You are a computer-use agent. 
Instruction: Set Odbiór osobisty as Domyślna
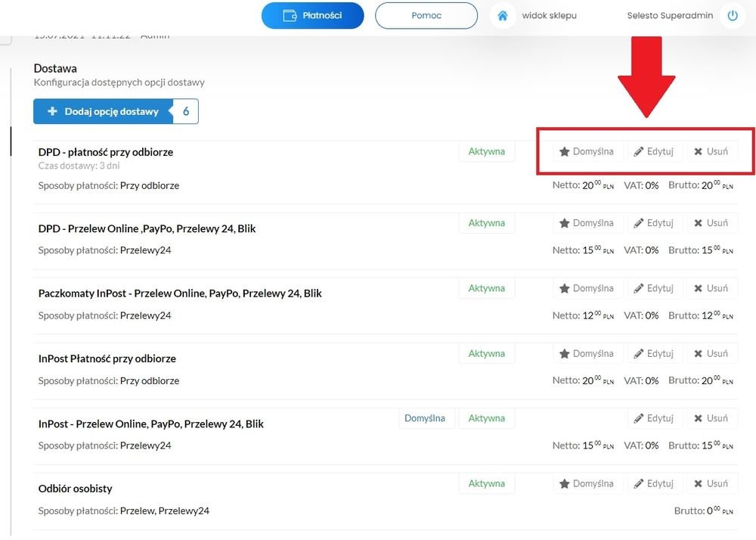pos(587,483)
